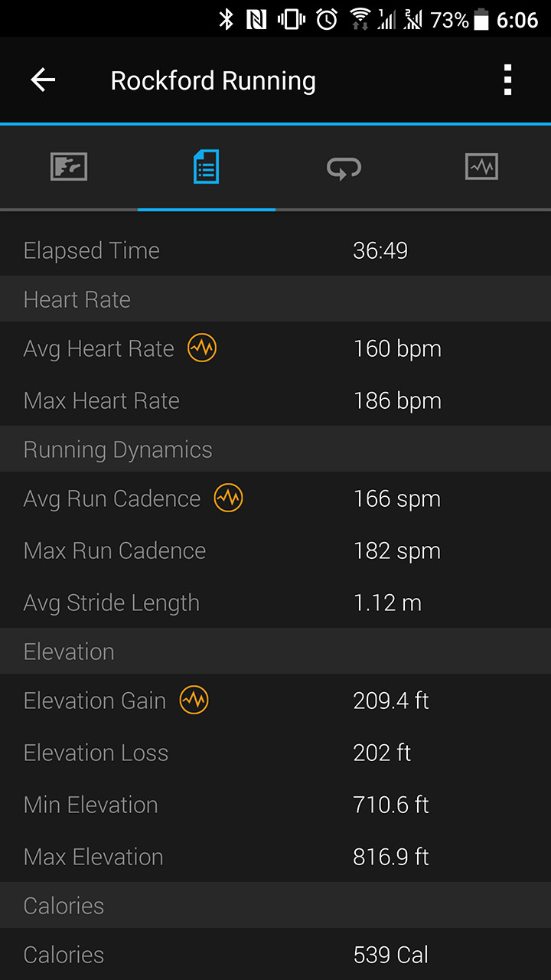Tap chart icon beside Avg Heart Rate

tap(203, 348)
